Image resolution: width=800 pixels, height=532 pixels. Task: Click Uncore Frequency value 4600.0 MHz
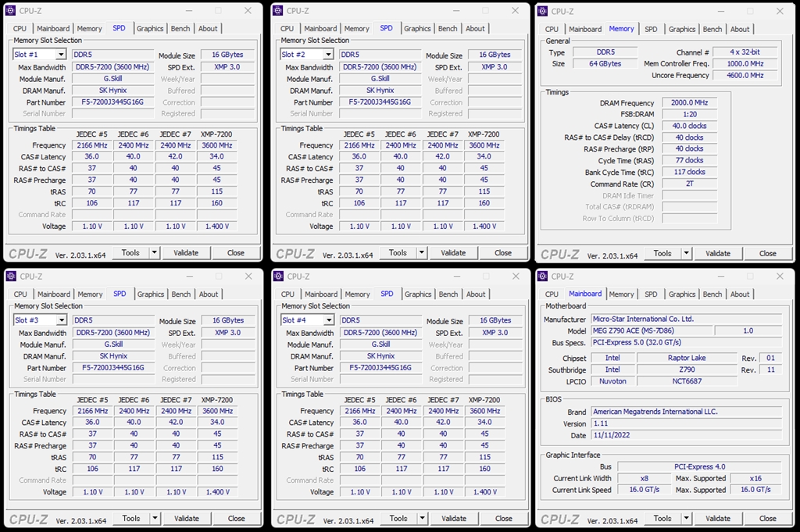745,75
